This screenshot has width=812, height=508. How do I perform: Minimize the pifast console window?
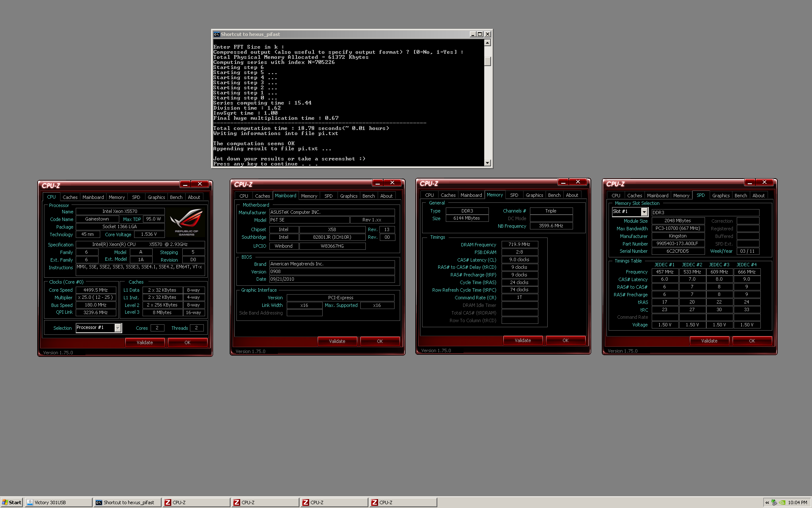472,34
